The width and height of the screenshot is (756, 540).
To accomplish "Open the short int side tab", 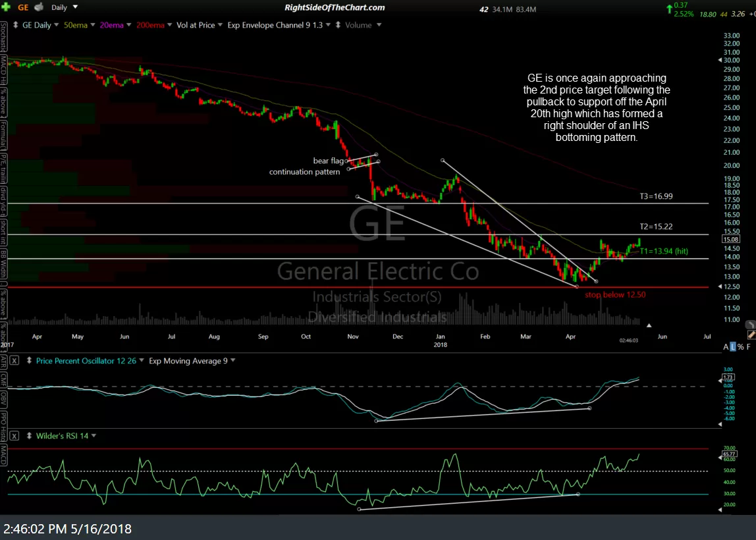I will (3, 233).
